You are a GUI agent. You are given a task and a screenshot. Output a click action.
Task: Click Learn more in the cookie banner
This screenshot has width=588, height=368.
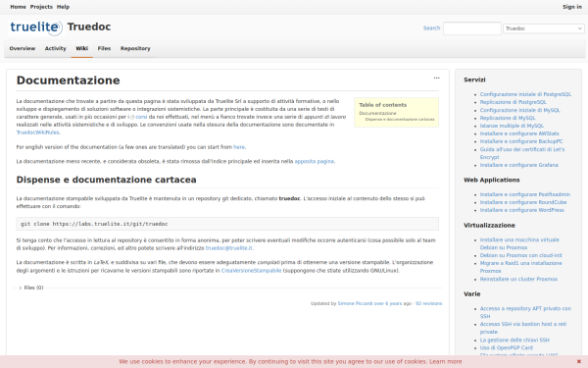tap(446, 361)
